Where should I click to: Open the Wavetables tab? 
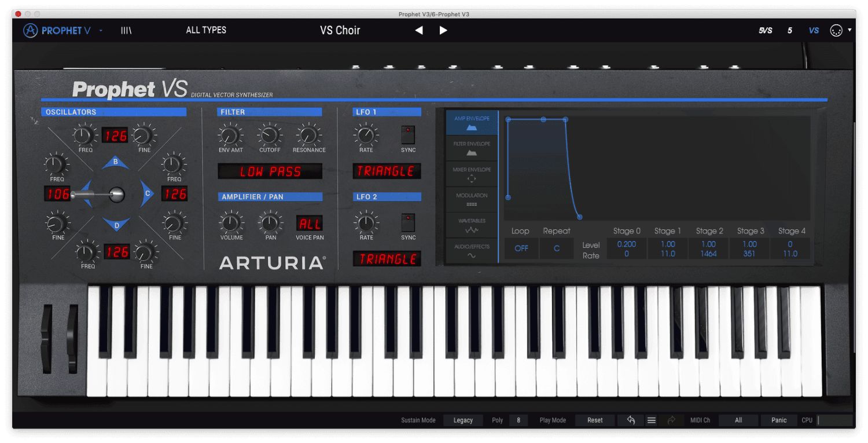pos(472,225)
